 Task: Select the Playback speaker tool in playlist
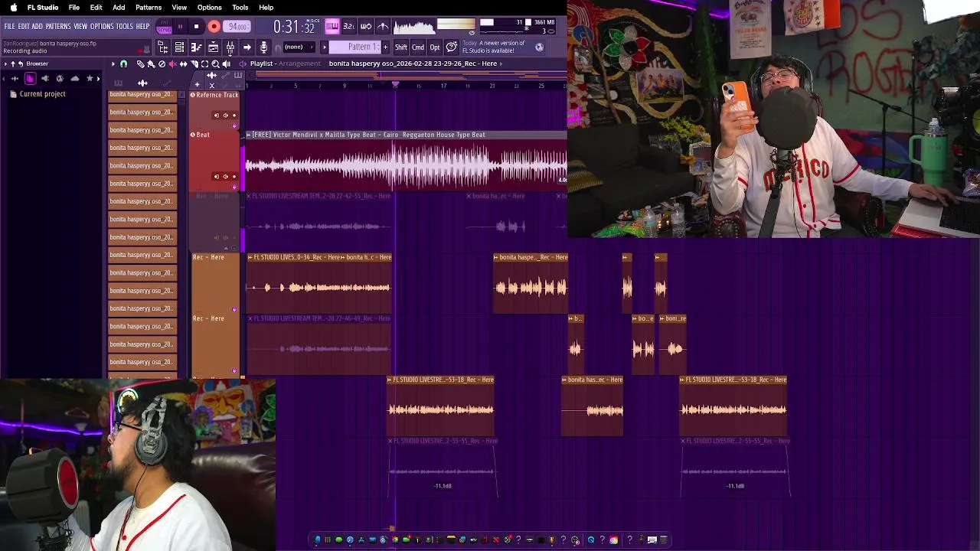226,64
